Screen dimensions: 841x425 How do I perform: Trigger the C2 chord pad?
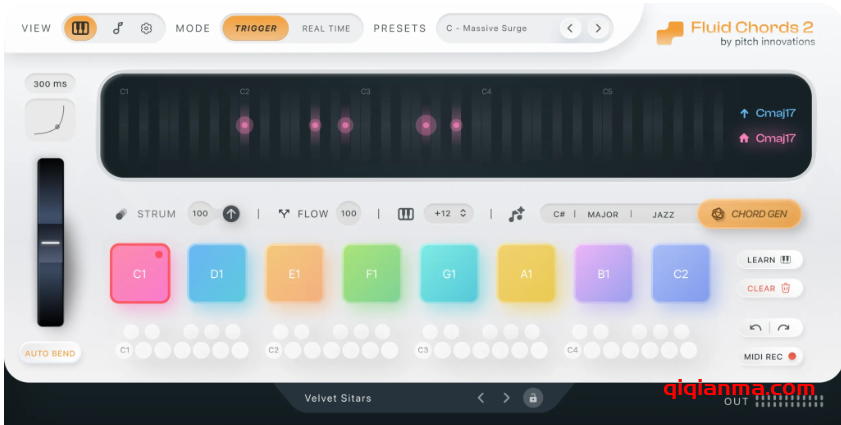click(x=681, y=274)
